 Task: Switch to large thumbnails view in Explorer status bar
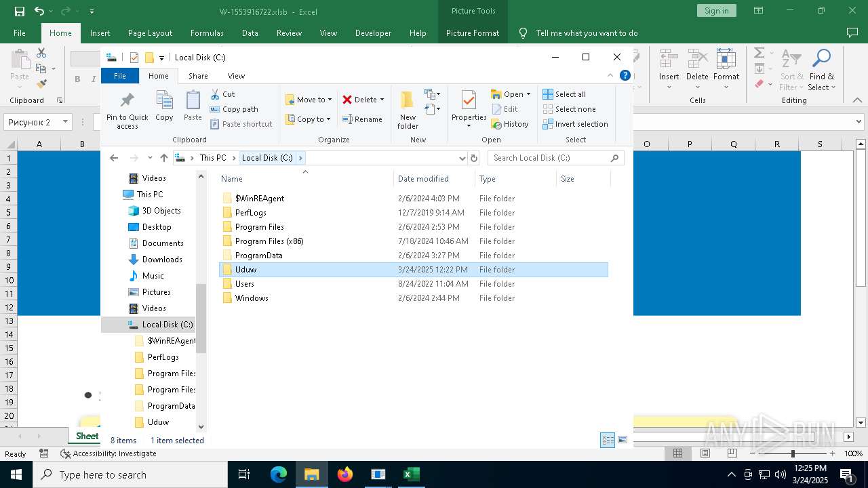coord(622,440)
